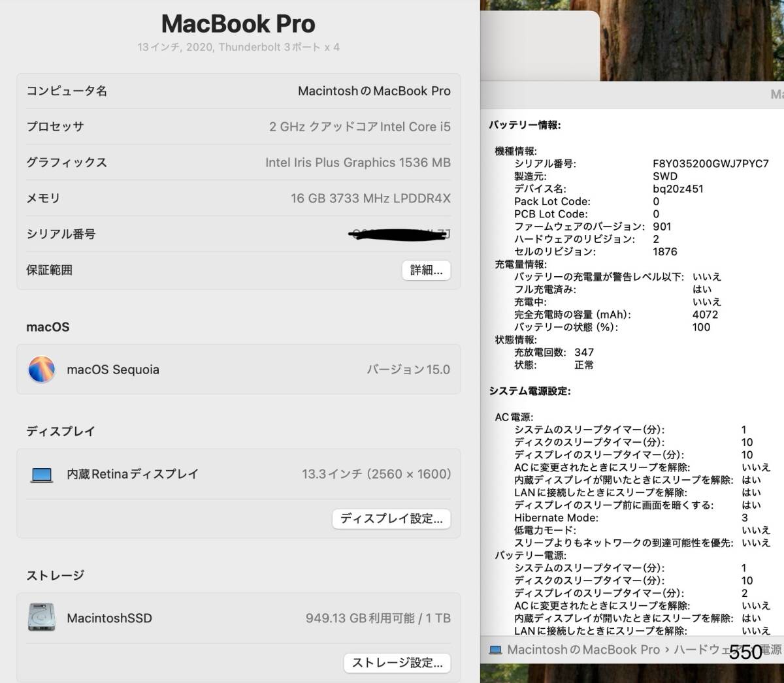Image resolution: width=784 pixels, height=683 pixels.
Task: Open the 詳細... warranty details button
Action: (426, 270)
